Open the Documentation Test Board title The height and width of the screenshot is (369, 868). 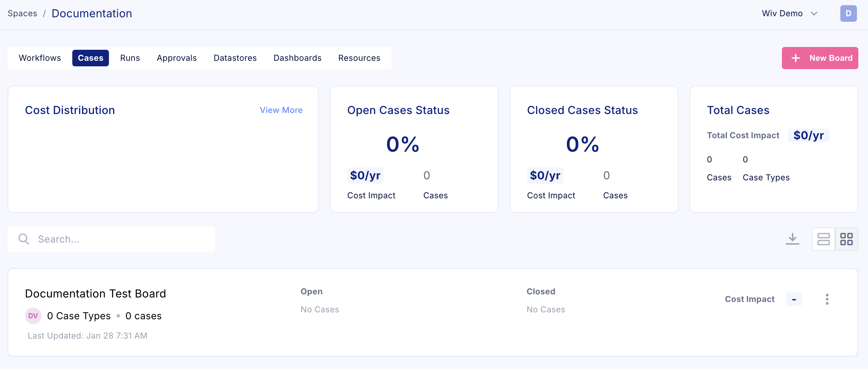click(95, 294)
